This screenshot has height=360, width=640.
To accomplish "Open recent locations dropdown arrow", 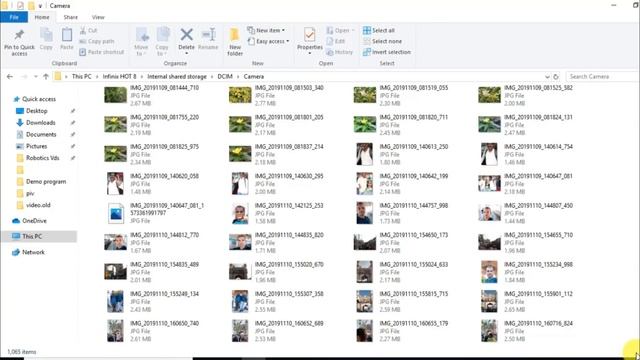I will coord(36,76).
